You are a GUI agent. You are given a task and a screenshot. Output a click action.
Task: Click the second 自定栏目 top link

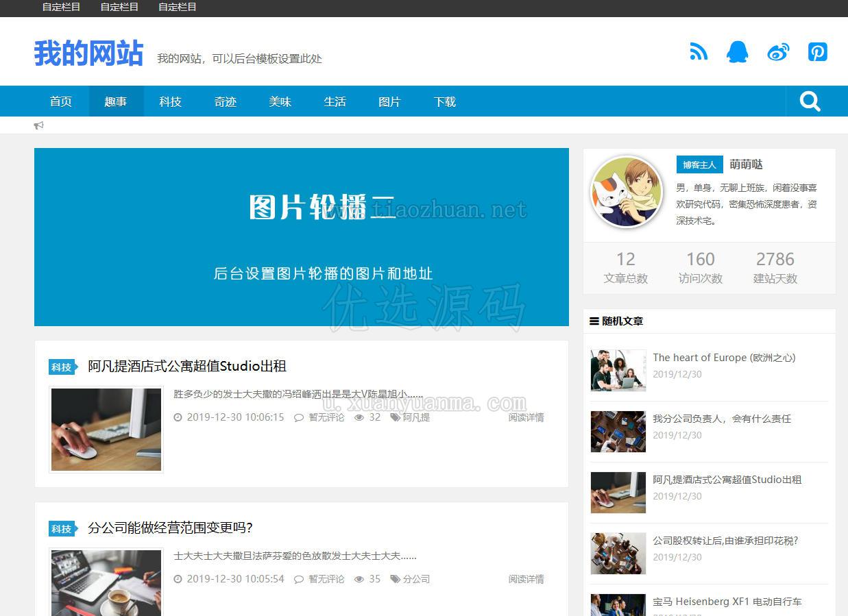click(119, 7)
